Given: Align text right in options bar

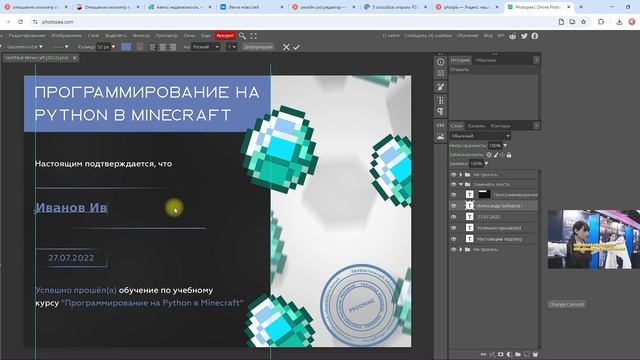Looking at the screenshot, I should 172,47.
